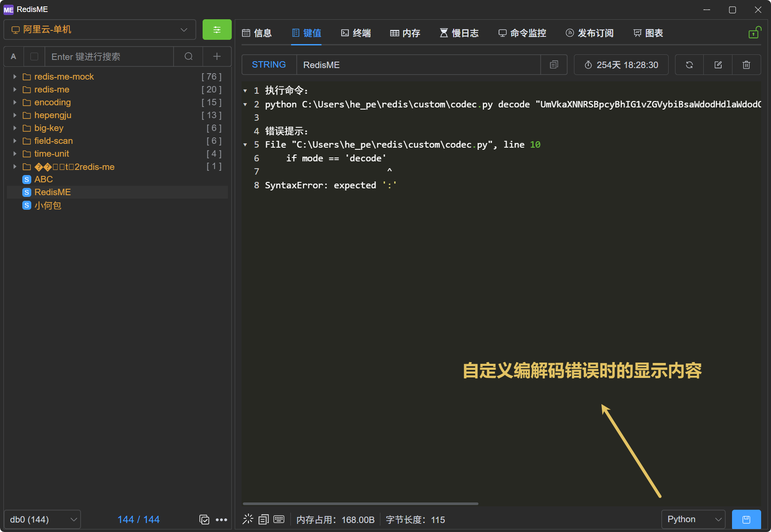Maximize the RedisME window
This screenshot has height=532, width=771.
click(x=732, y=9)
